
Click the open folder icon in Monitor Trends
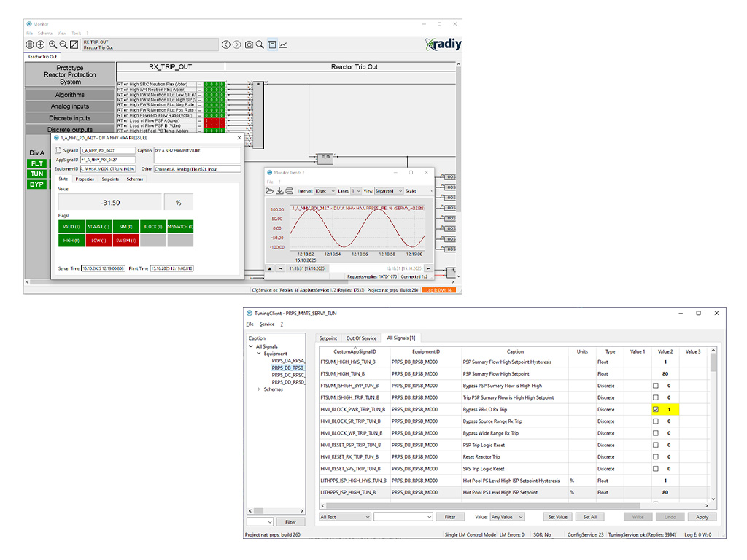tap(269, 191)
